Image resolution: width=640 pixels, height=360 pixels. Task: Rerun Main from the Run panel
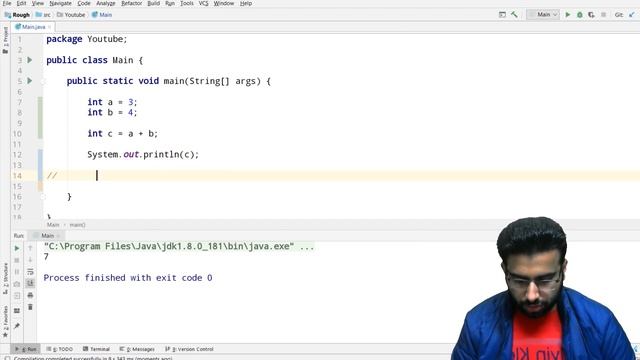tap(17, 248)
